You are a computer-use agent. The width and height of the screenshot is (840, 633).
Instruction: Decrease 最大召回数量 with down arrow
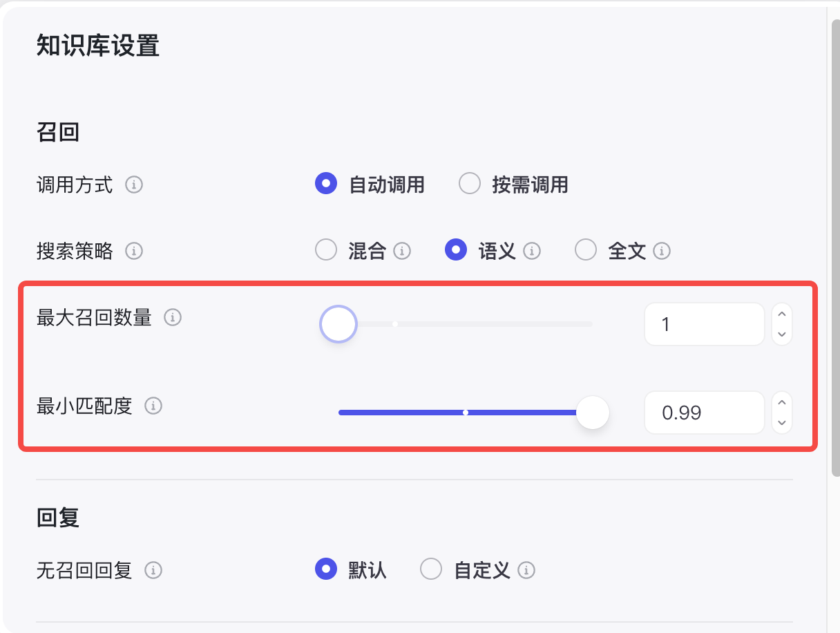[x=782, y=334]
